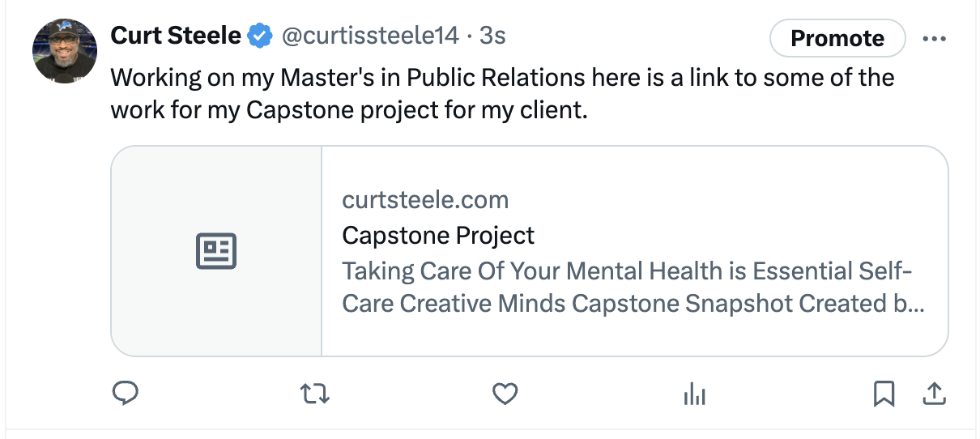Reply to Curt Steele's post
Screen dimensions: 980x439
[x=125, y=394]
